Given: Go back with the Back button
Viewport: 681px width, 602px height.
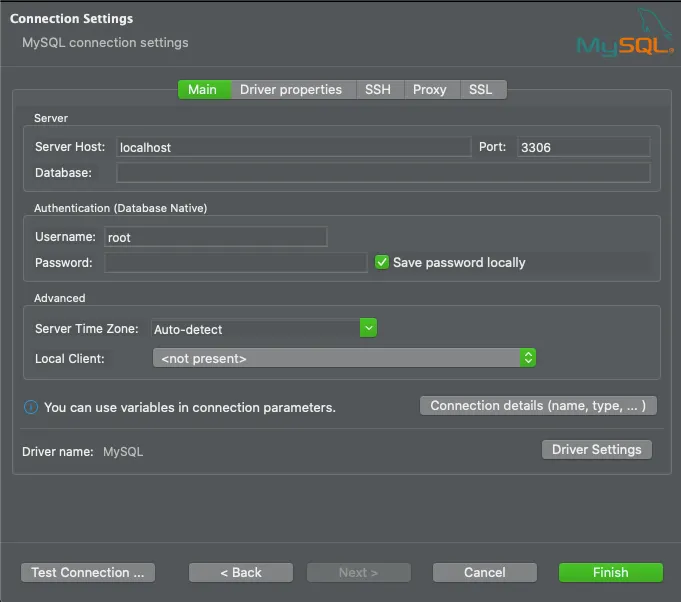Looking at the screenshot, I should tap(241, 572).
